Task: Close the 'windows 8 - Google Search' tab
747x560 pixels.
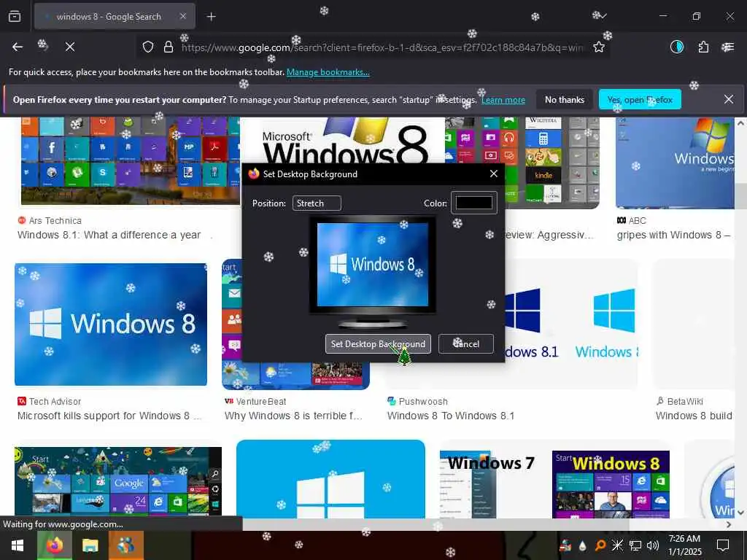Action: (x=183, y=16)
